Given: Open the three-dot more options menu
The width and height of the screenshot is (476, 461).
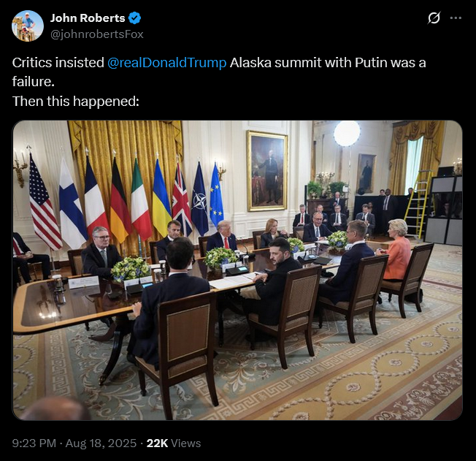Looking at the screenshot, I should [x=456, y=18].
